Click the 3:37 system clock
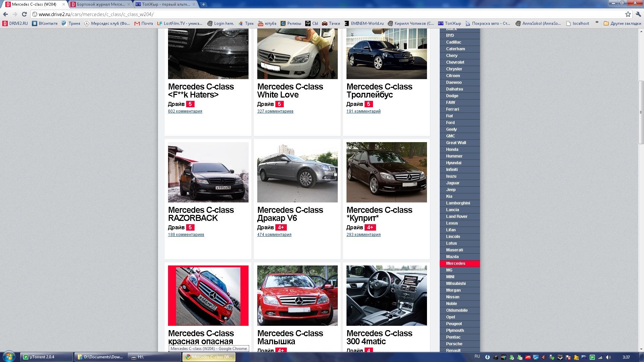The width and height of the screenshot is (644, 362). (x=626, y=357)
